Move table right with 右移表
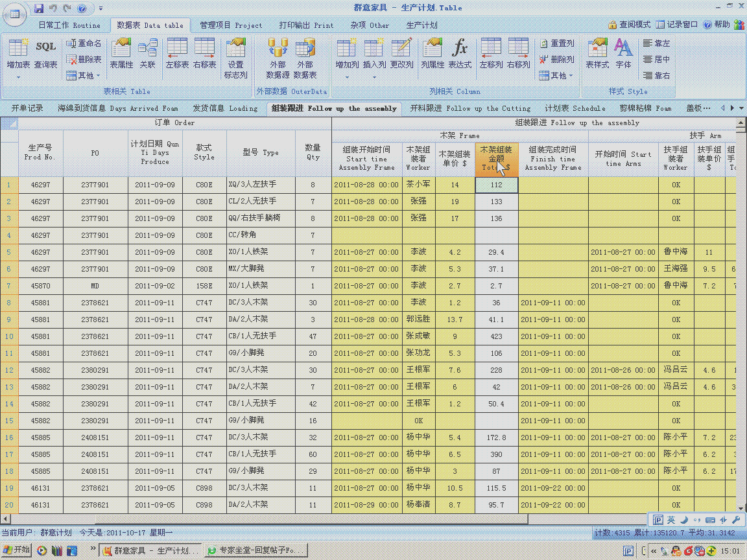Viewport: 747px width, 560px height. (204, 53)
